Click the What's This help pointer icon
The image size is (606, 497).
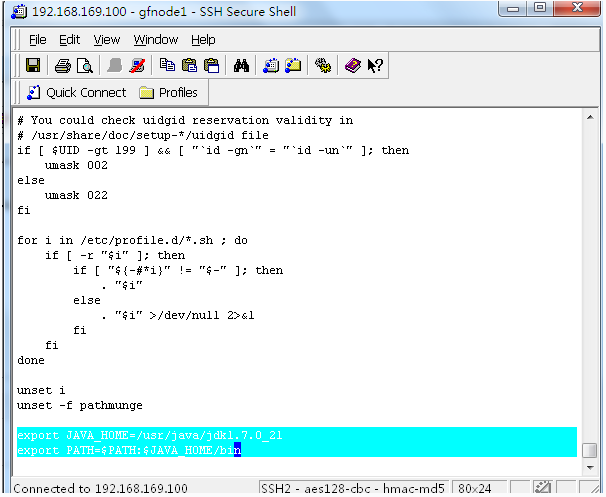pyautogui.click(x=375, y=65)
